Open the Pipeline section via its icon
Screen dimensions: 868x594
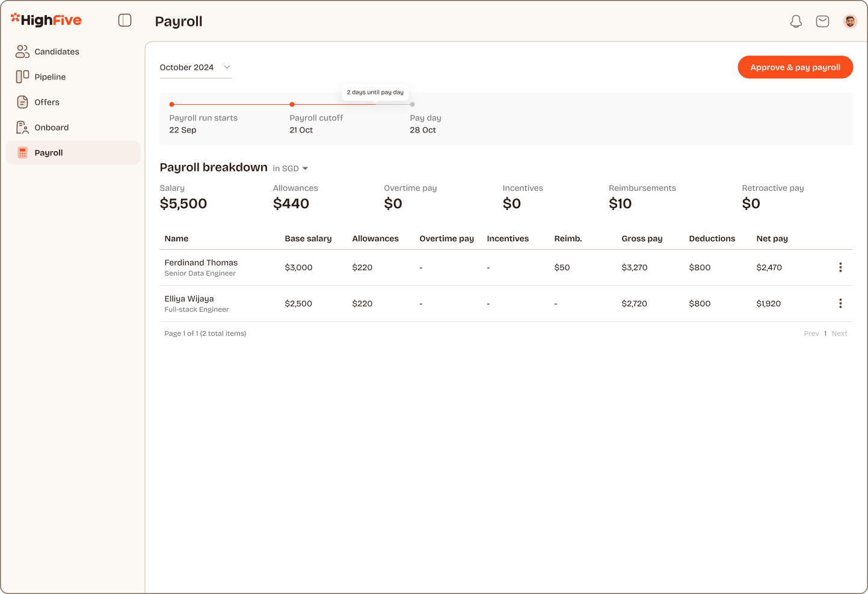pyautogui.click(x=22, y=76)
